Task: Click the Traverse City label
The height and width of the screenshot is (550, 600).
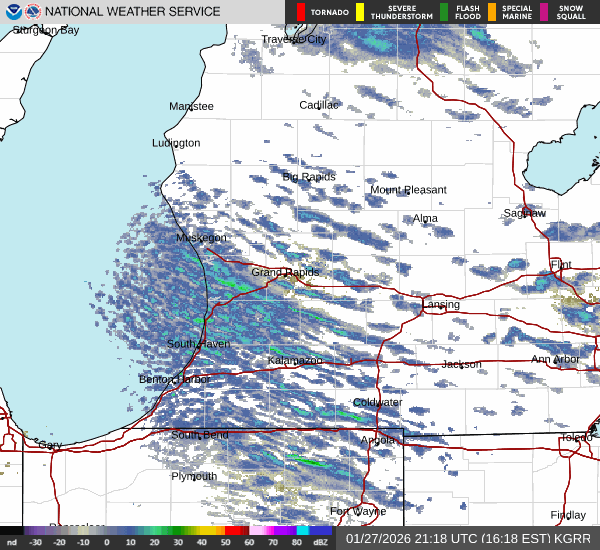Action: click(294, 40)
